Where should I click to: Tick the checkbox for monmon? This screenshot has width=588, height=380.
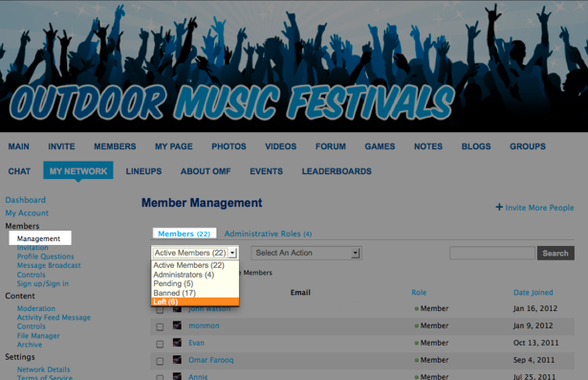point(160,327)
